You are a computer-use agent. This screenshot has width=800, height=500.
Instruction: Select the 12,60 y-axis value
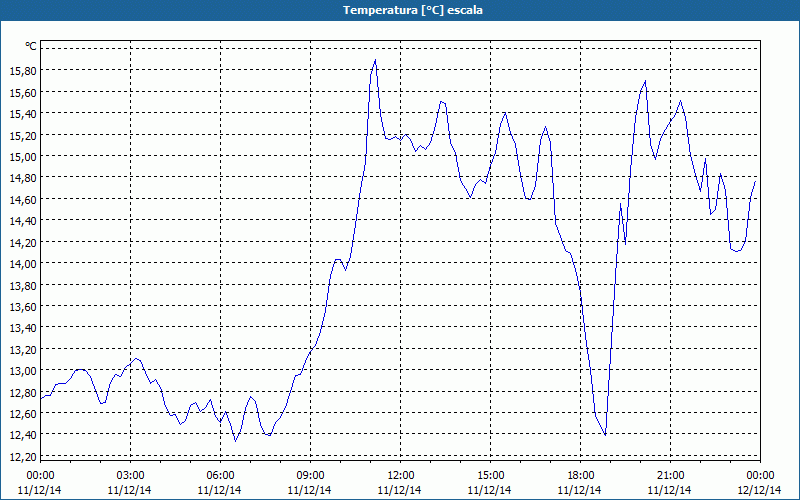pyautogui.click(x=23, y=414)
